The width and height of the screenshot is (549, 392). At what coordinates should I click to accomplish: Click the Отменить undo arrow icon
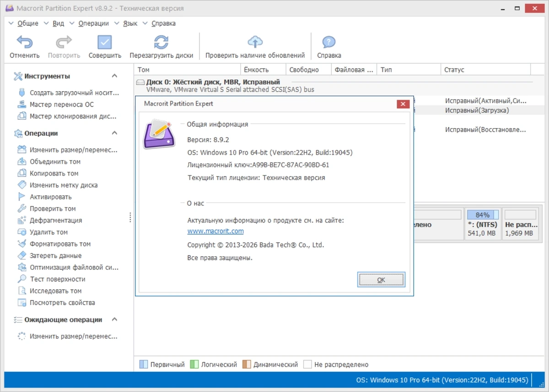25,42
